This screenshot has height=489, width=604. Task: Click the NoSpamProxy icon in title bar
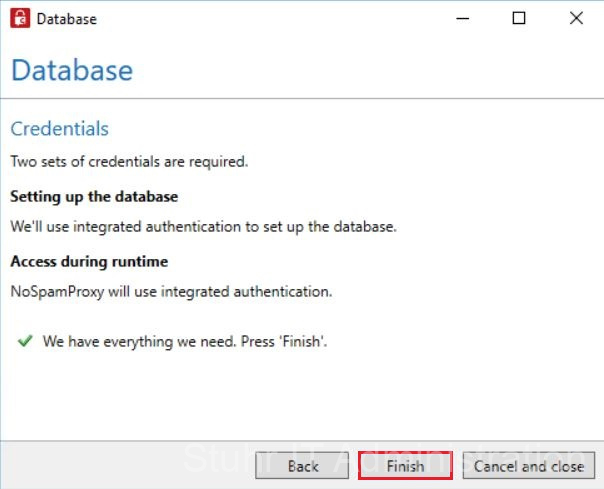tap(19, 18)
